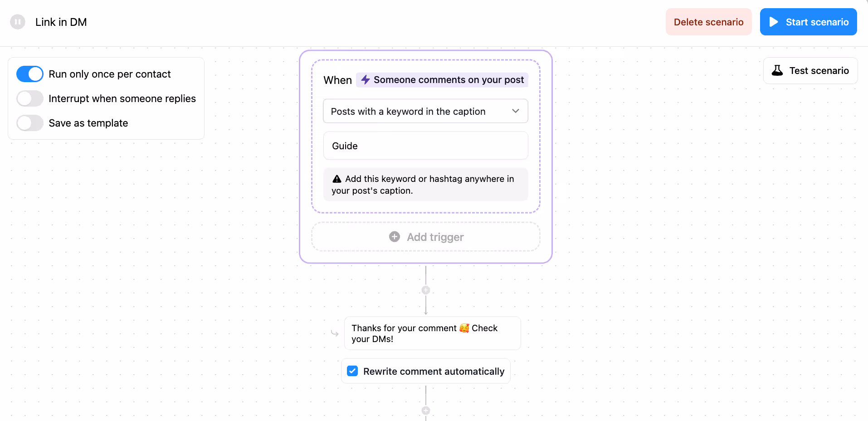
Task: Disable Run only once per contact
Action: [x=29, y=73]
